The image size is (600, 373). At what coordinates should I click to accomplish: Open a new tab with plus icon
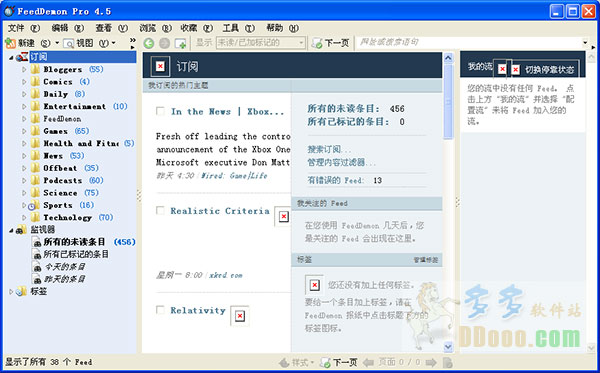(180, 43)
